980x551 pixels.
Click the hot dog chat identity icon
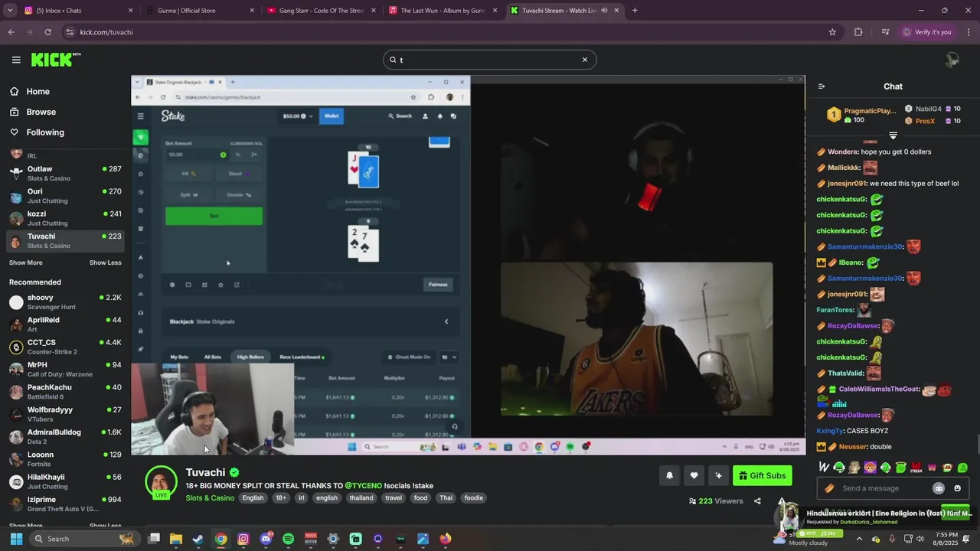click(x=829, y=488)
